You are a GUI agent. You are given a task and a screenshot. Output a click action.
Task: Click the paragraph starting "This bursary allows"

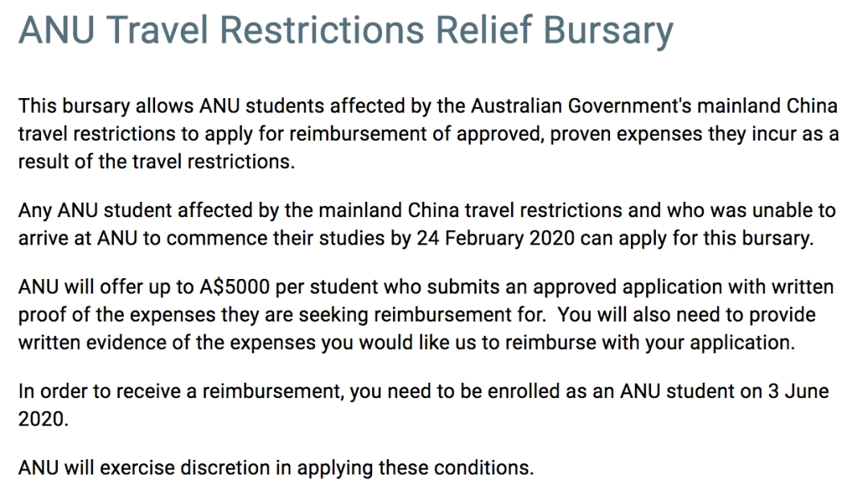point(428,133)
